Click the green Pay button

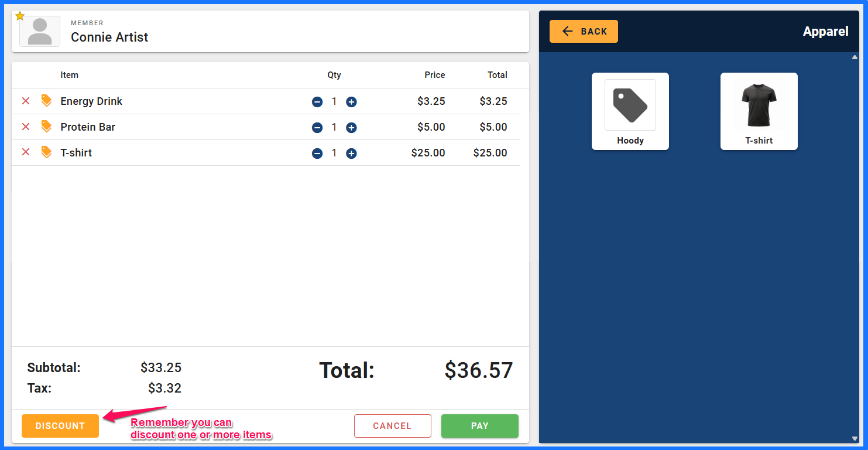[x=480, y=426]
